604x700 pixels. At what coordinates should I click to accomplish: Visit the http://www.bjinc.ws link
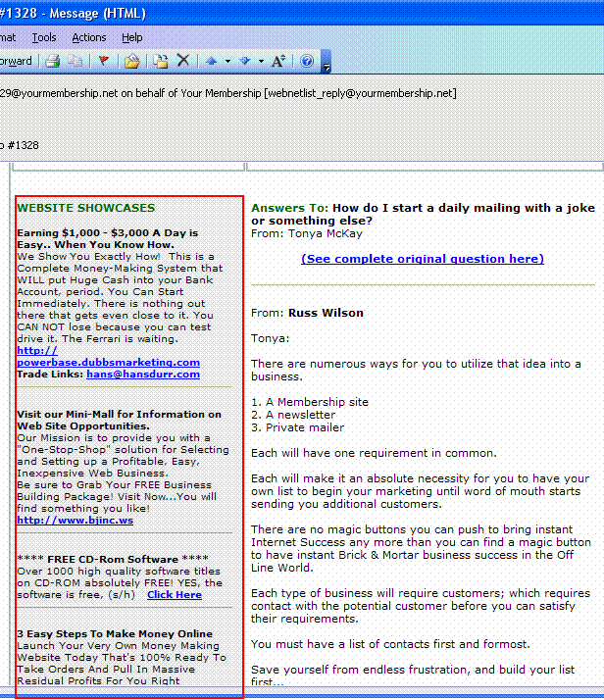click(x=75, y=520)
